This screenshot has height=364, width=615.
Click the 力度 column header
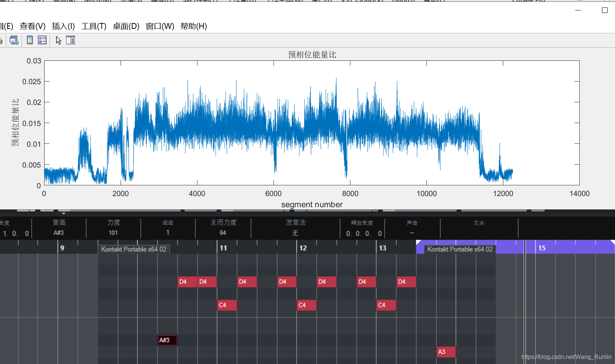pyautogui.click(x=114, y=222)
